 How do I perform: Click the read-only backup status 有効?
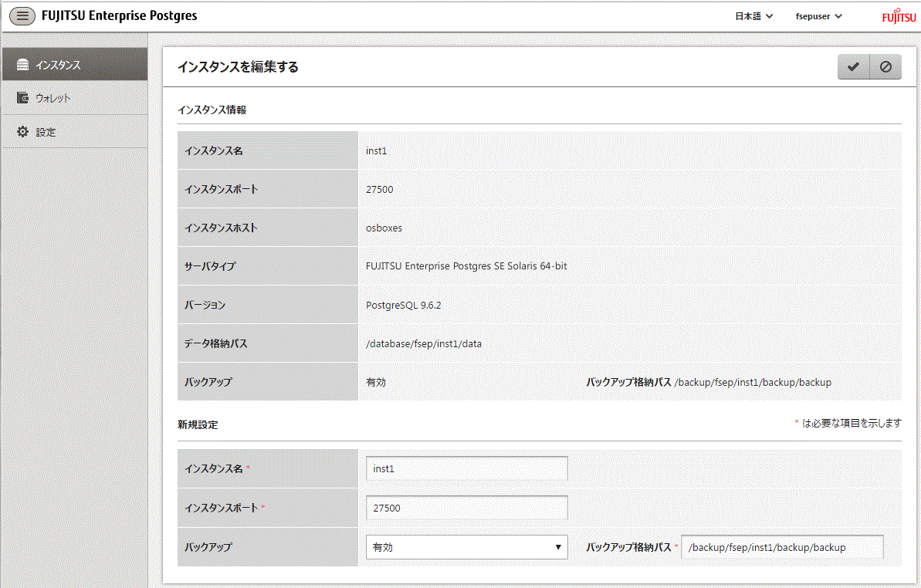click(376, 382)
